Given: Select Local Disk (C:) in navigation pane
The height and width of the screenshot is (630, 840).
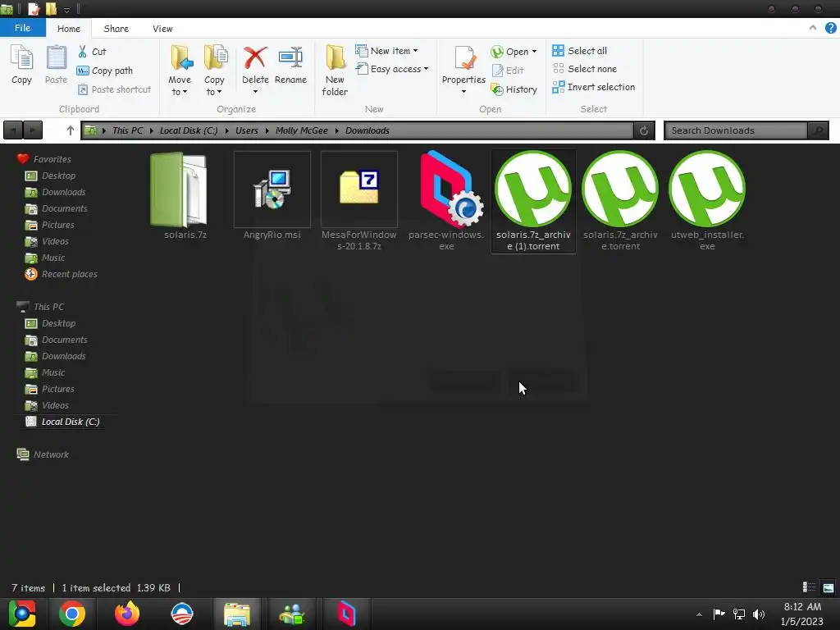Looking at the screenshot, I should (x=62, y=422).
